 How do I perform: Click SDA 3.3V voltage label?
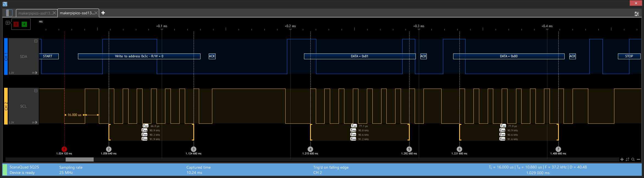(x=11, y=73)
